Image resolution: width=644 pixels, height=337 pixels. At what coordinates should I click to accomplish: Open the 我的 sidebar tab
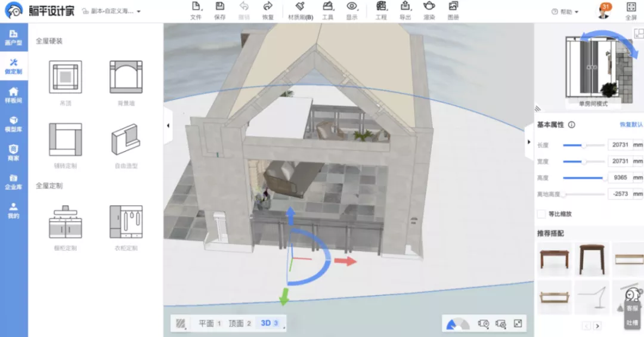click(14, 210)
